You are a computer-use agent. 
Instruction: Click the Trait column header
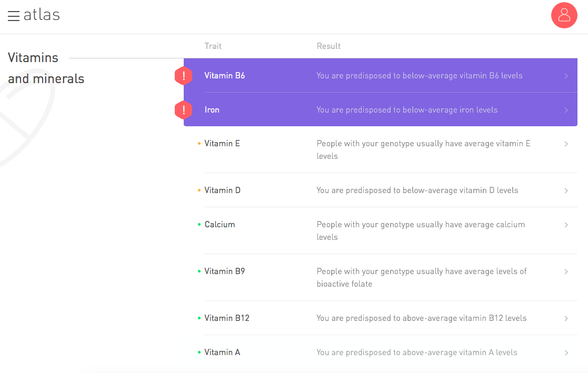(x=213, y=46)
